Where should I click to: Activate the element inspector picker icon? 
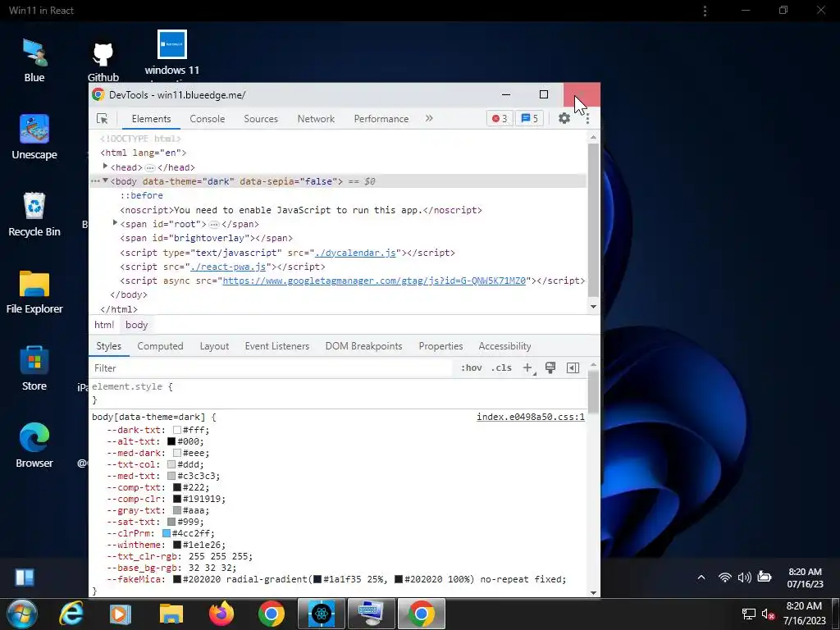click(102, 119)
